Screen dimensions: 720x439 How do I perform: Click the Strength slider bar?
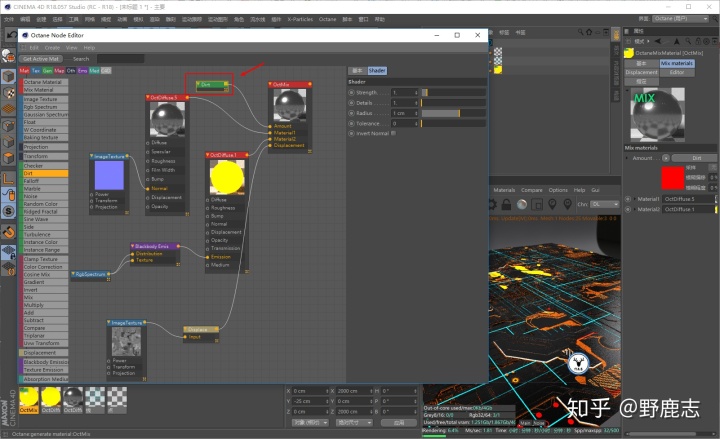click(453, 92)
